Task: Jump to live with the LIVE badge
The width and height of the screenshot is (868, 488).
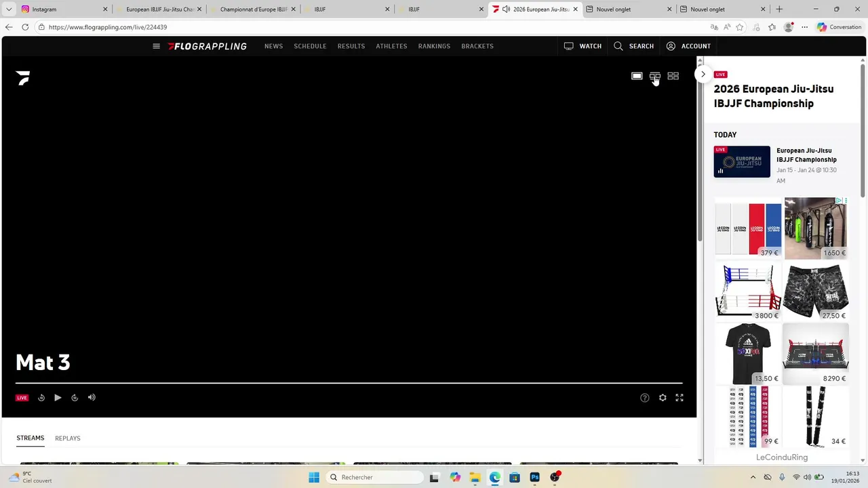Action: point(22,398)
